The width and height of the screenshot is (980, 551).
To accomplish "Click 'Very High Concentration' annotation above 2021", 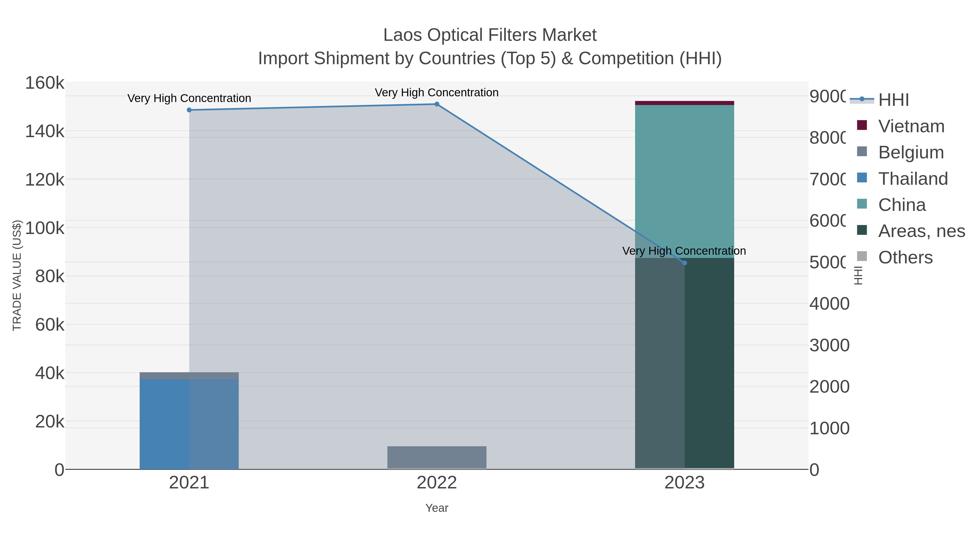I will [x=189, y=98].
